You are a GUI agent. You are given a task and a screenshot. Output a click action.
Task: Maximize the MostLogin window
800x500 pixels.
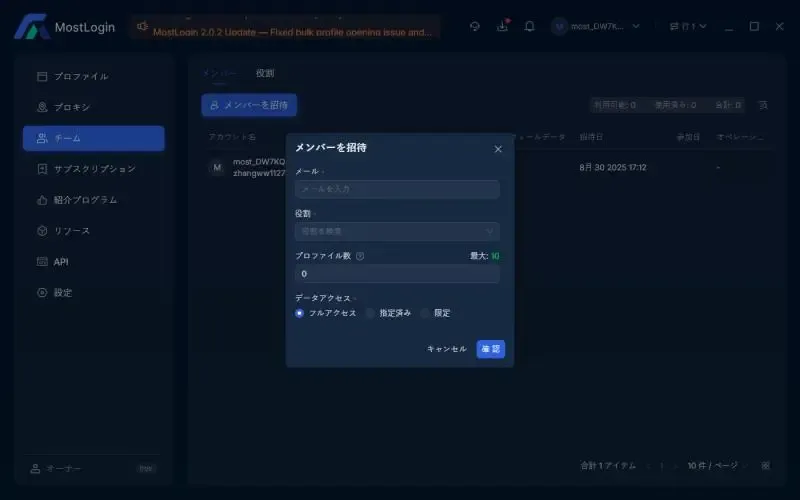point(754,26)
